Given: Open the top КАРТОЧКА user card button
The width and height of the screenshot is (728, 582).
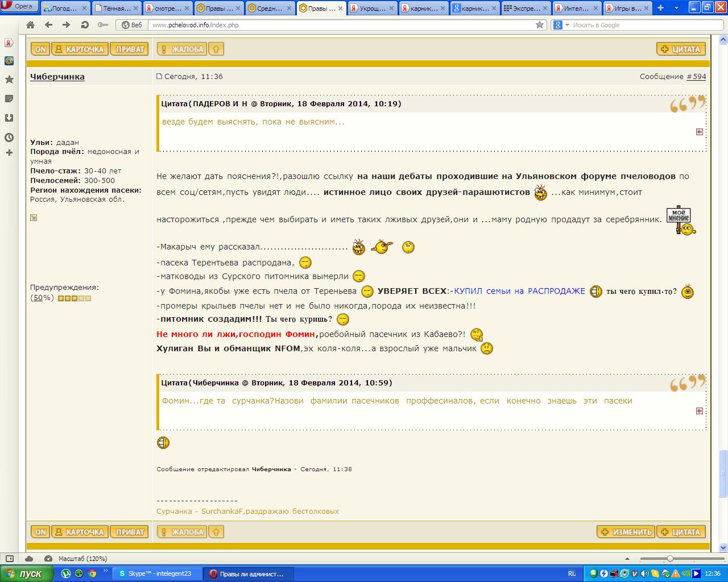Looking at the screenshot, I should point(80,49).
